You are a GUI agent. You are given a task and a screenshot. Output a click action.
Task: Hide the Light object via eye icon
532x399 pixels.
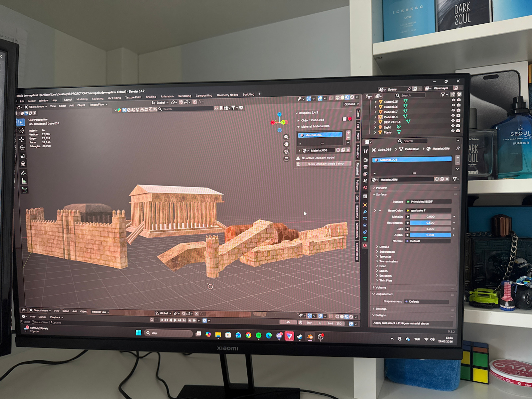[453, 126]
